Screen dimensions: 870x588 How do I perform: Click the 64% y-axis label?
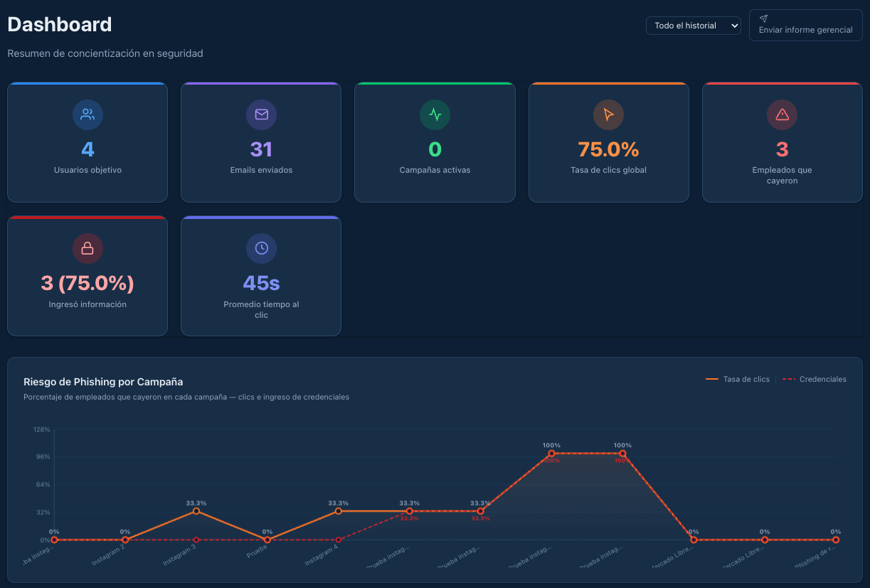(43, 485)
